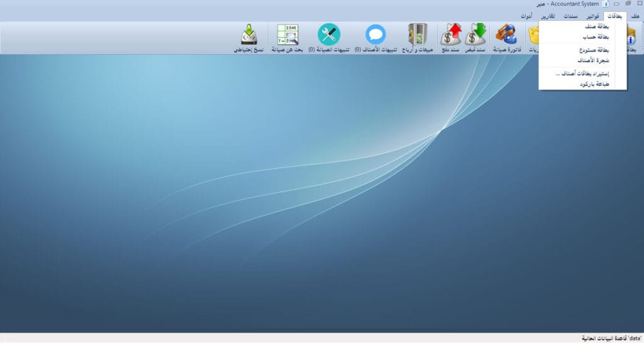Open the Reports (تقارير) menu
Viewport: 644px width, 343px height.
(x=548, y=16)
